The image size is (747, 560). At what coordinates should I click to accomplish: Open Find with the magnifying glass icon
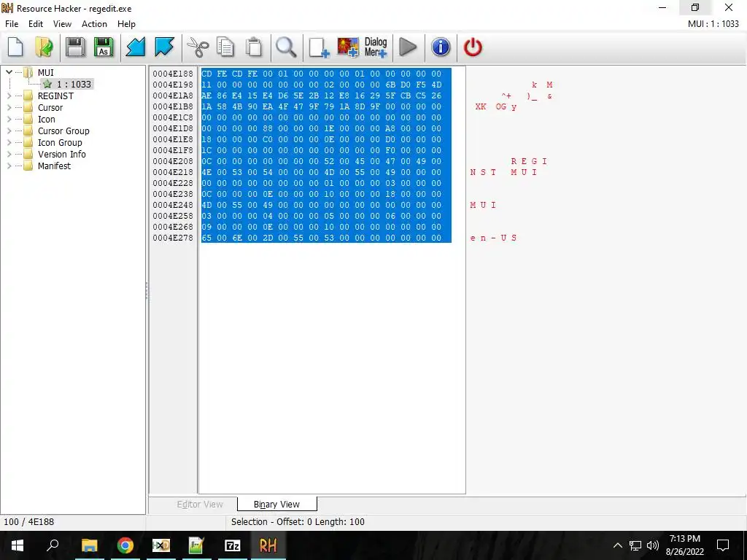tap(286, 47)
